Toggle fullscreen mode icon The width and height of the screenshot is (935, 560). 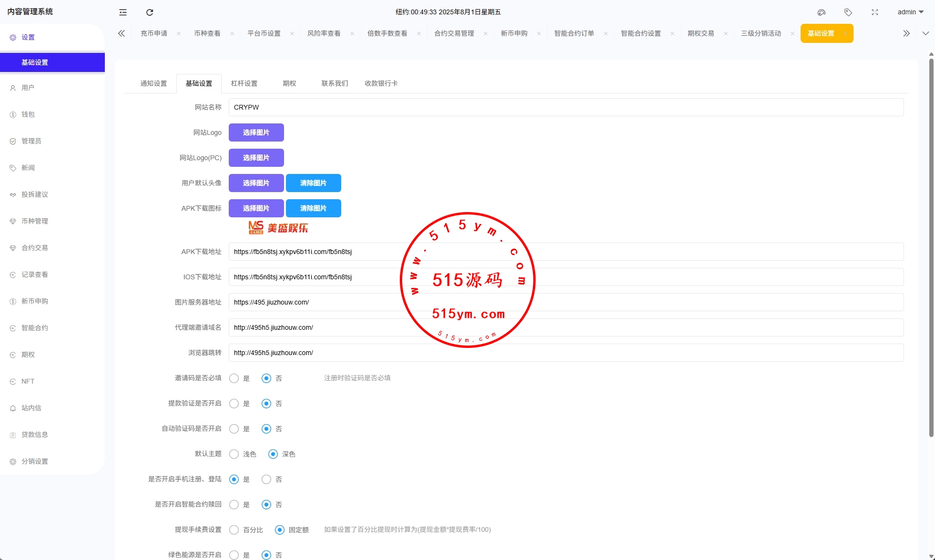coord(875,12)
